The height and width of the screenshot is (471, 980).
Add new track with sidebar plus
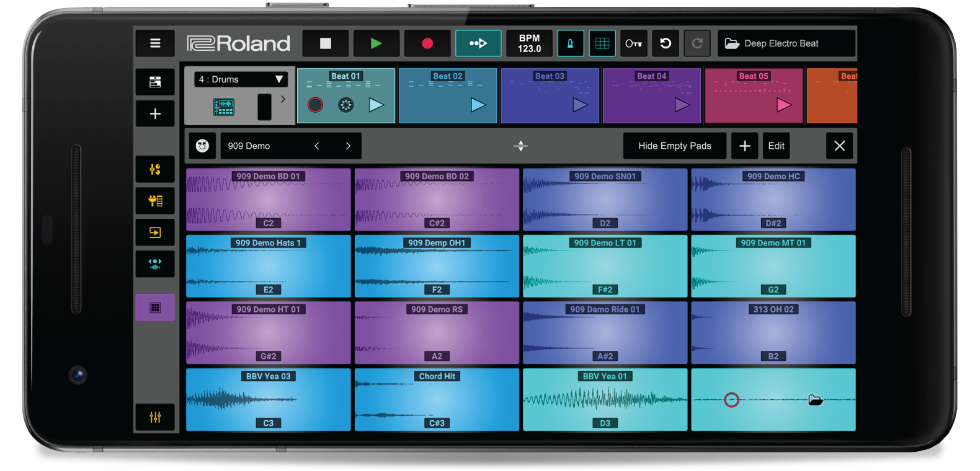[155, 114]
